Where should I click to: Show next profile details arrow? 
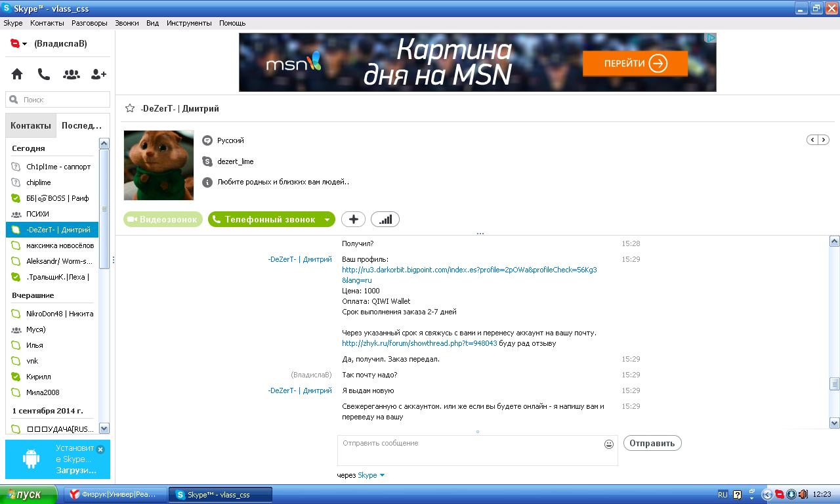tap(823, 140)
